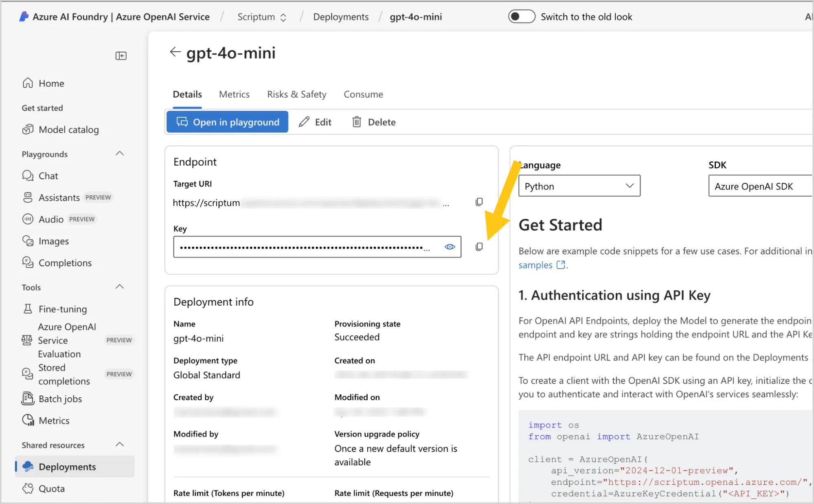The width and height of the screenshot is (814, 504).
Task: Click the Deployments cloud icon
Action: [28, 467]
